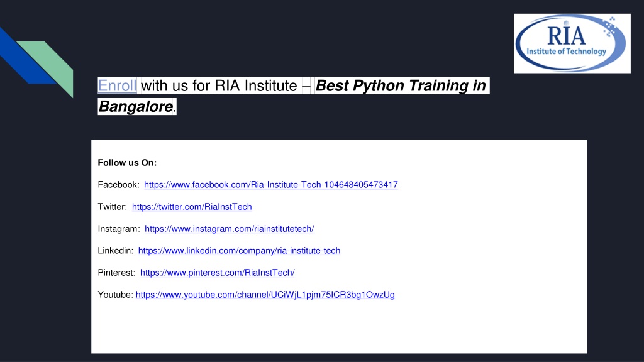Click the 'Linkedin:' label
Screen dimensions: 644x362
(116, 251)
